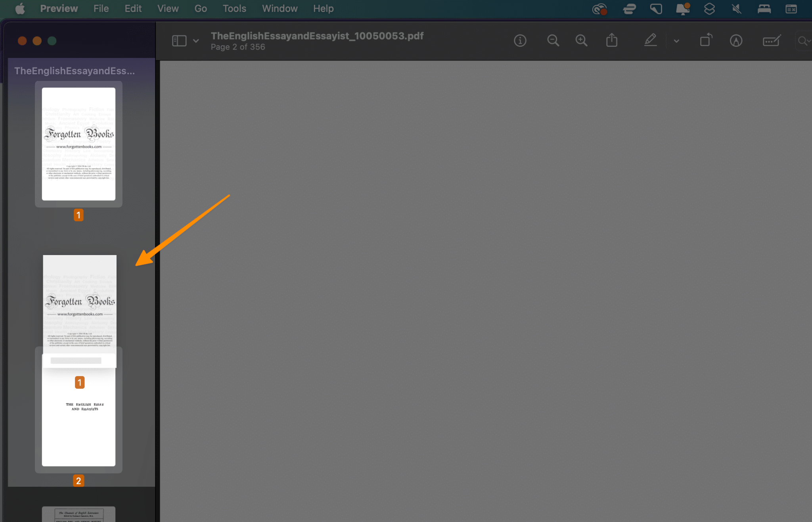
Task: Open the keyboard-window menu bar icon
Action: pyautogui.click(x=791, y=8)
